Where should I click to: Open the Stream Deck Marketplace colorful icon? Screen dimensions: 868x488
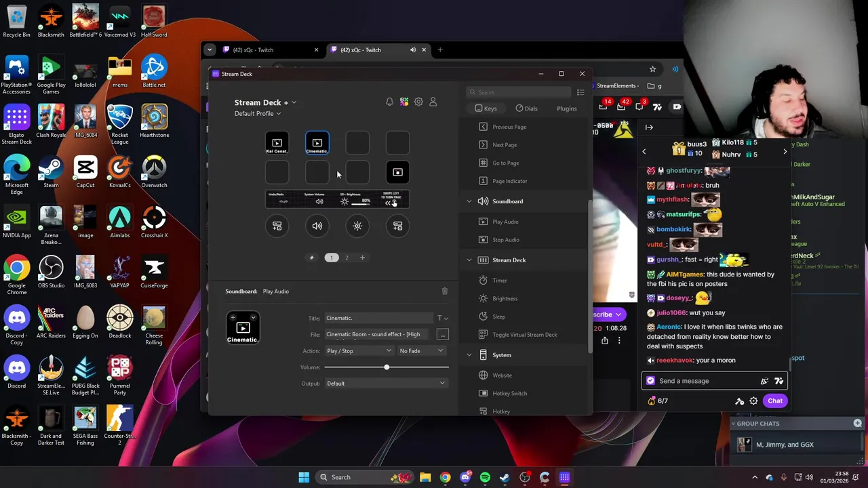404,102
